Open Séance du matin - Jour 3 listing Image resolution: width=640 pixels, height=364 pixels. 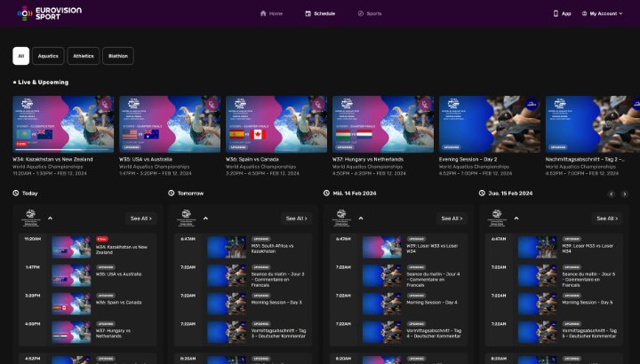point(244,275)
